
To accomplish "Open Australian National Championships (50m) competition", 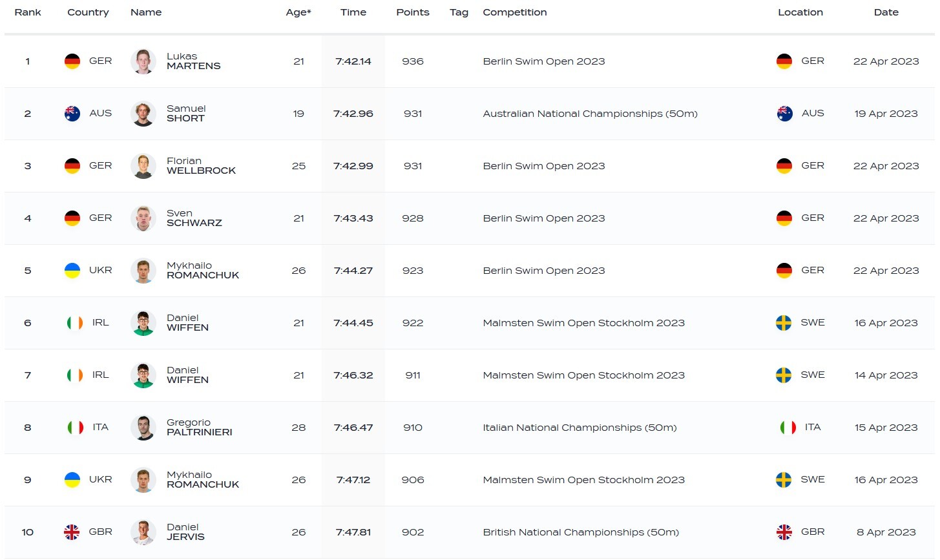I will (590, 114).
